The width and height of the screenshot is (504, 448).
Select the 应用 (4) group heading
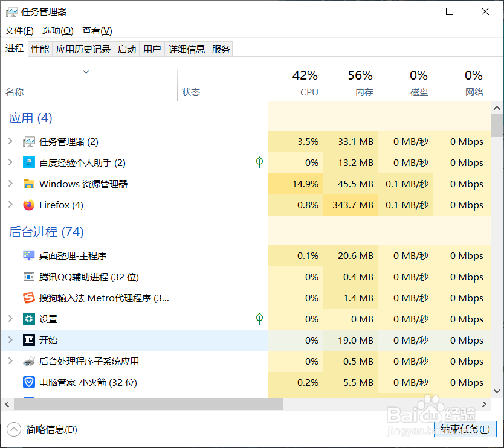[30, 118]
